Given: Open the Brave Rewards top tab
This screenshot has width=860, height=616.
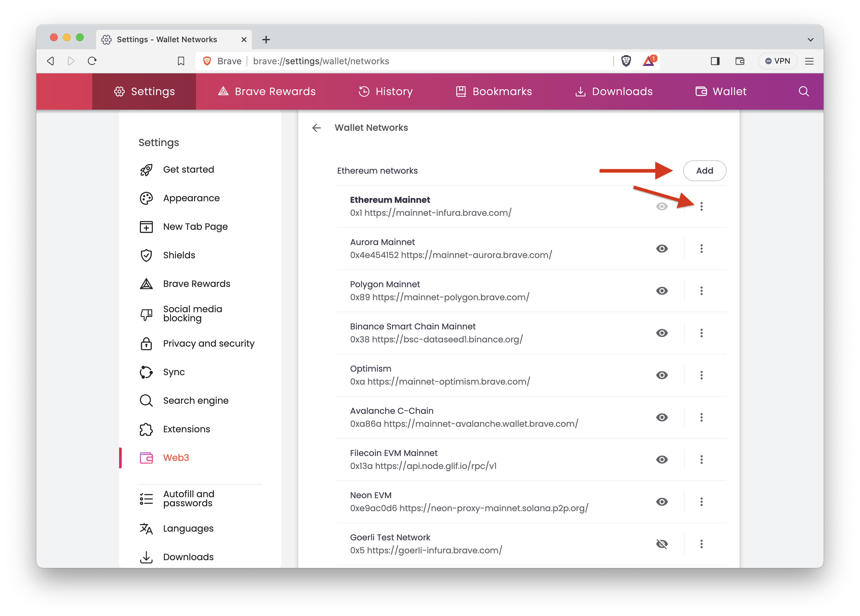Looking at the screenshot, I should 266,92.
